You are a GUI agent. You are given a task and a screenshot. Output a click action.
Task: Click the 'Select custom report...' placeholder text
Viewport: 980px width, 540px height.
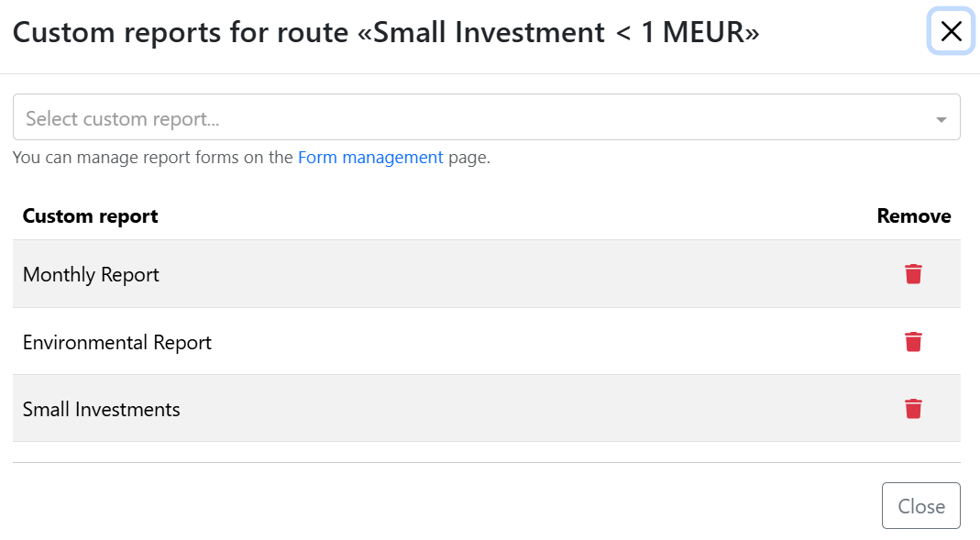[123, 119]
